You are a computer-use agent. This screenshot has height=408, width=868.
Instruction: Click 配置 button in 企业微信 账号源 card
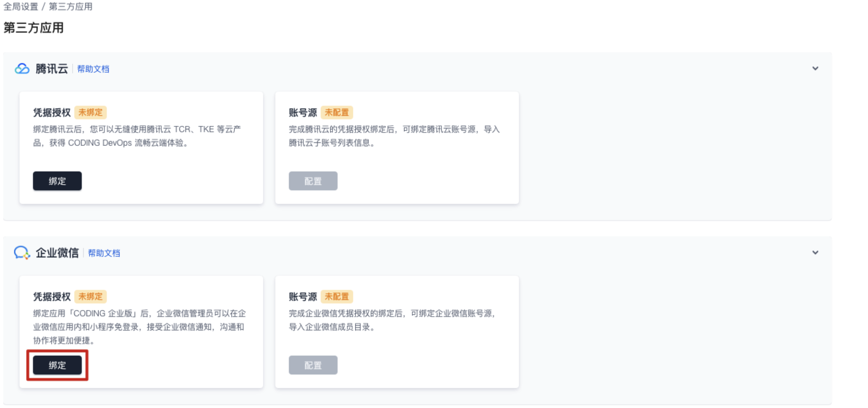[313, 365]
